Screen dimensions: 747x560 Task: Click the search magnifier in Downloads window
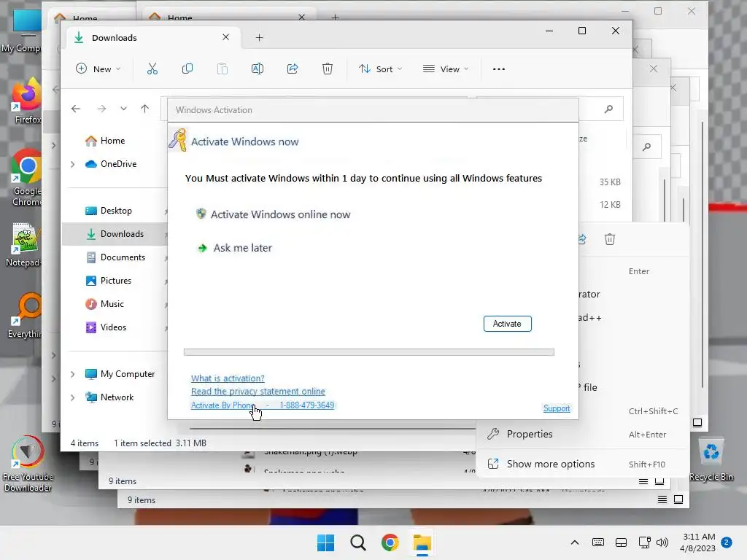[x=608, y=109]
